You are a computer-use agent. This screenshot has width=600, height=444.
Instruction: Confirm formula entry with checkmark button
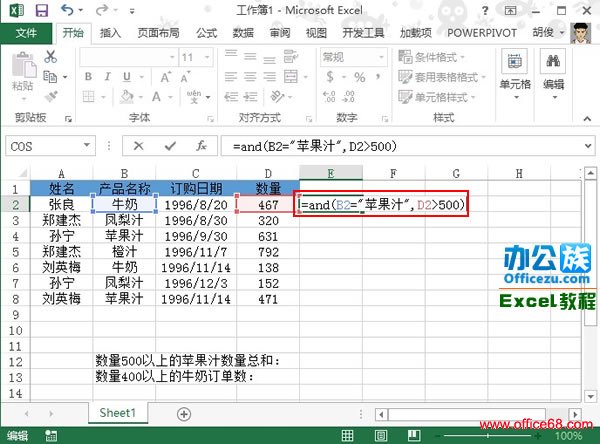tap(170, 146)
